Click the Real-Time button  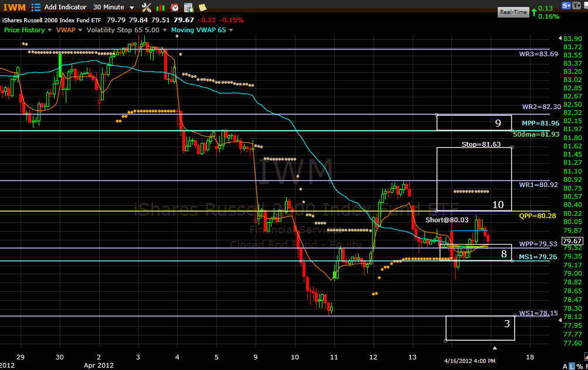tap(514, 12)
